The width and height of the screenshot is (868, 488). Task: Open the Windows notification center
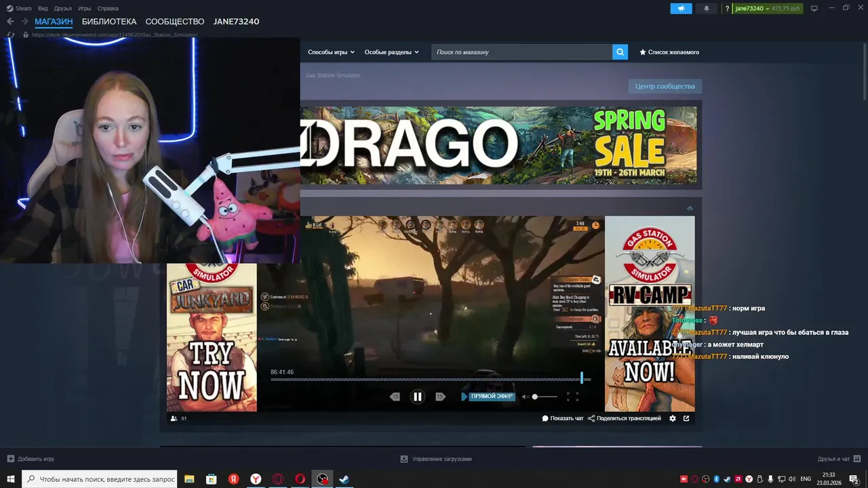point(854,479)
